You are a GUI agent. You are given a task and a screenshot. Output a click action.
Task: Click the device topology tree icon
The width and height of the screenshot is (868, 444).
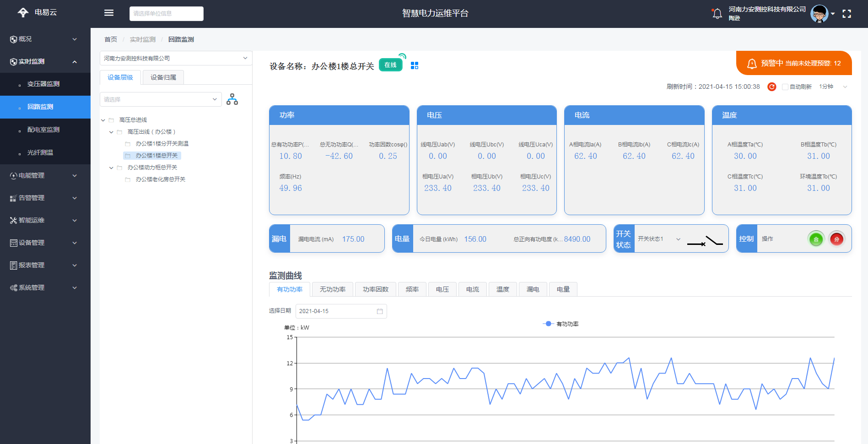click(x=232, y=99)
